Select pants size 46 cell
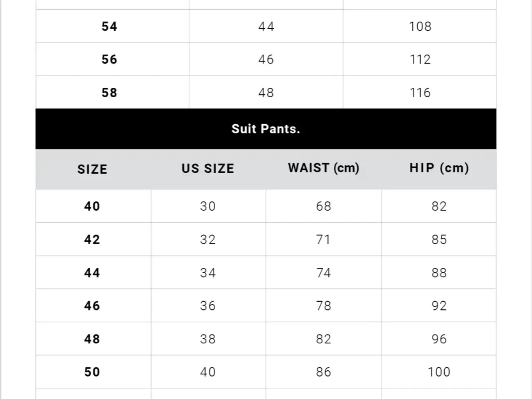 pos(92,305)
